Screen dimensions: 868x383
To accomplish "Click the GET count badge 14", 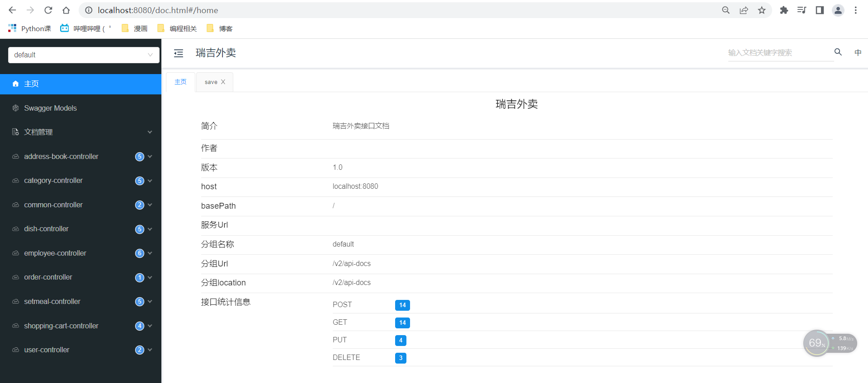I will click(402, 322).
